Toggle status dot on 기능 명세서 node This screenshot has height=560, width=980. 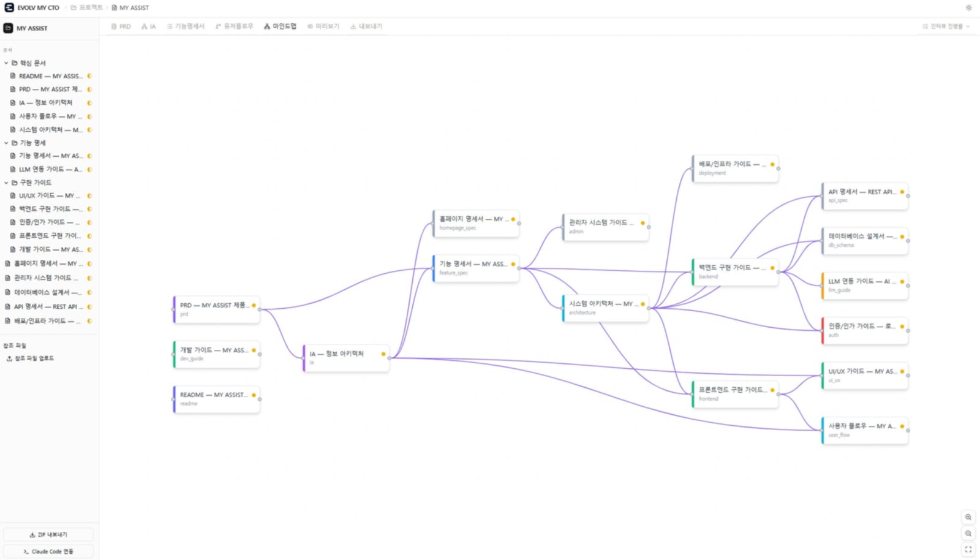pos(513,264)
